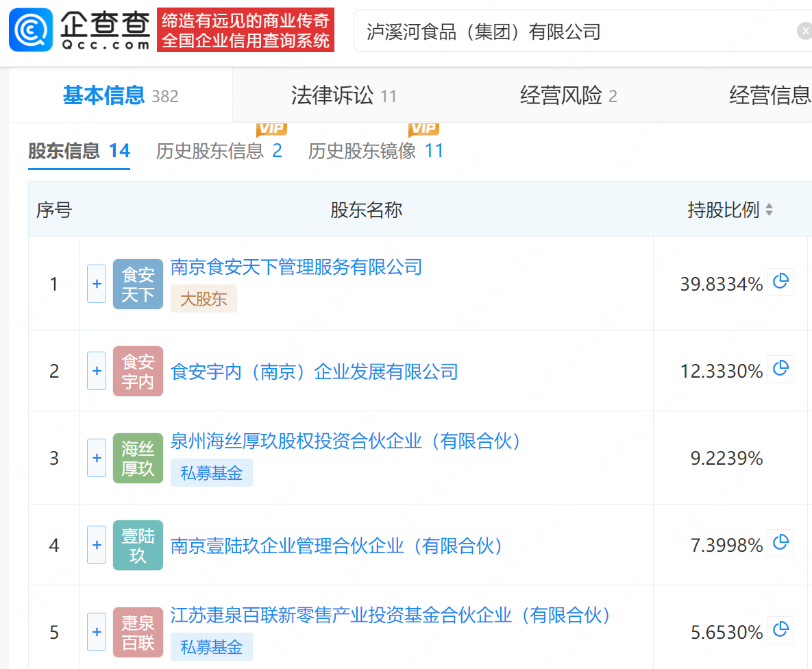812x669 pixels.
Task: Click the 5.6530% shareholding value
Action: 726,632
